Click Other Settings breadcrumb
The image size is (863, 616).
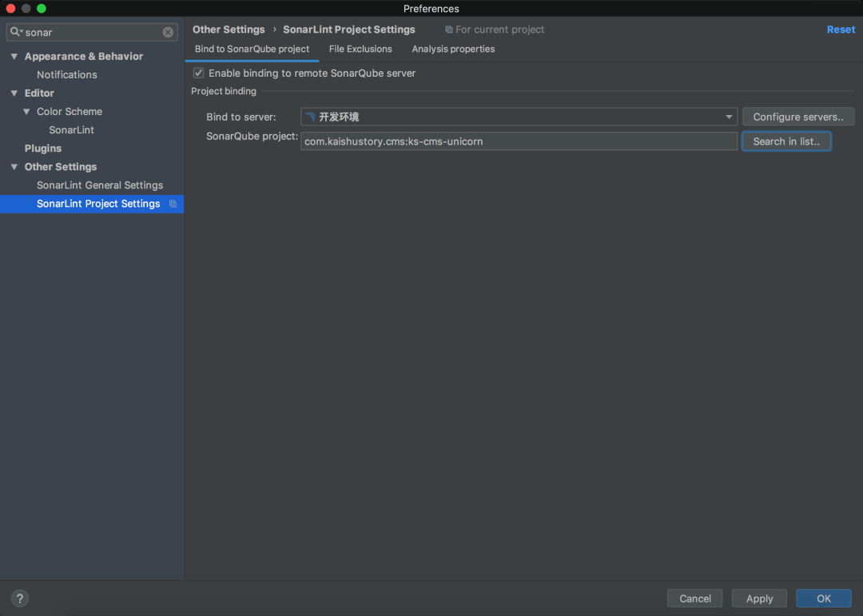(x=229, y=30)
